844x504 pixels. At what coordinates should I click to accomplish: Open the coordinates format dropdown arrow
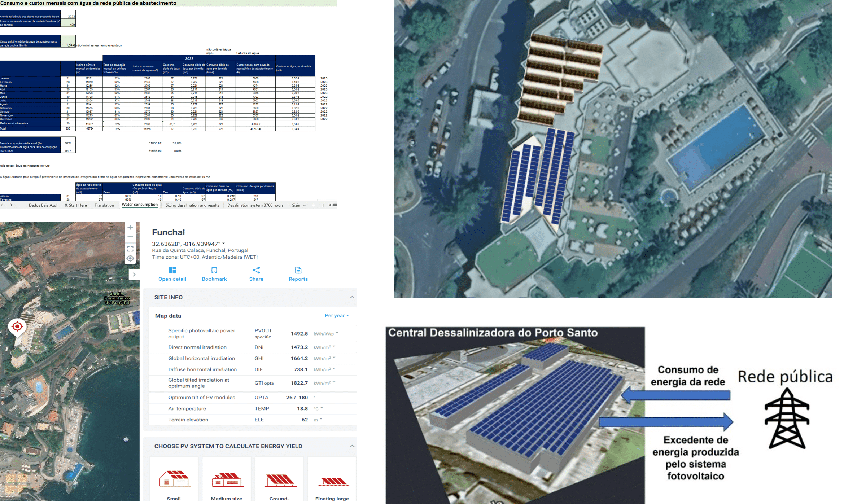[x=224, y=244]
